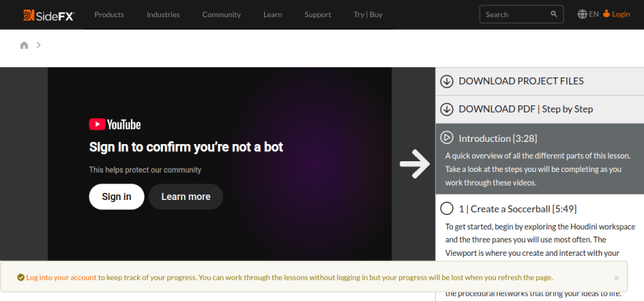Click 'Sign in to confirm you're not a bot' text
This screenshot has height=301, width=644.
tap(186, 147)
